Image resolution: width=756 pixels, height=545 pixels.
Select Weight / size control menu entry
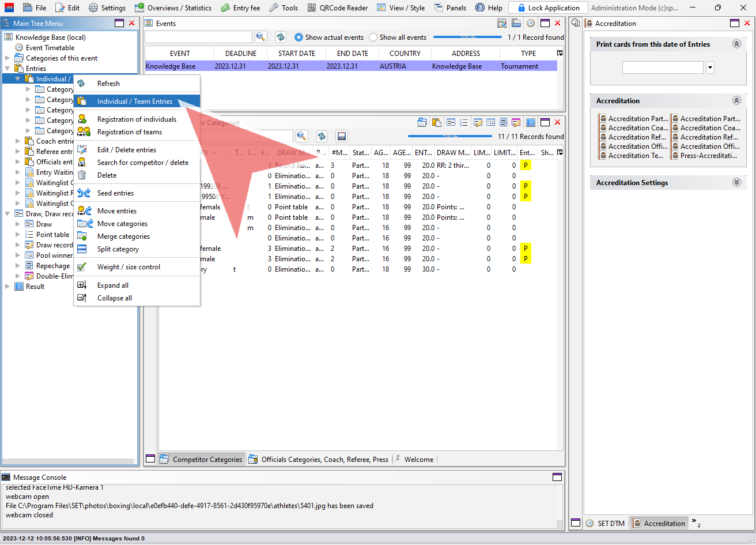pyautogui.click(x=128, y=267)
